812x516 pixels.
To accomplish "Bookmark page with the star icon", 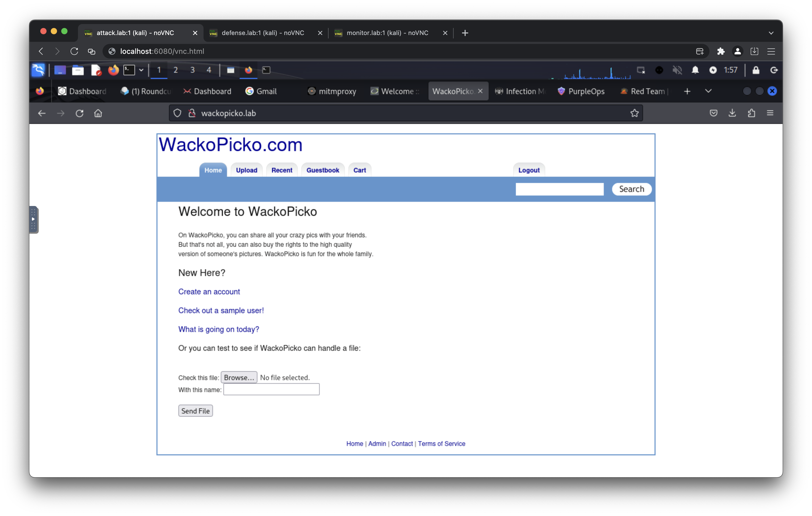I will 634,113.
